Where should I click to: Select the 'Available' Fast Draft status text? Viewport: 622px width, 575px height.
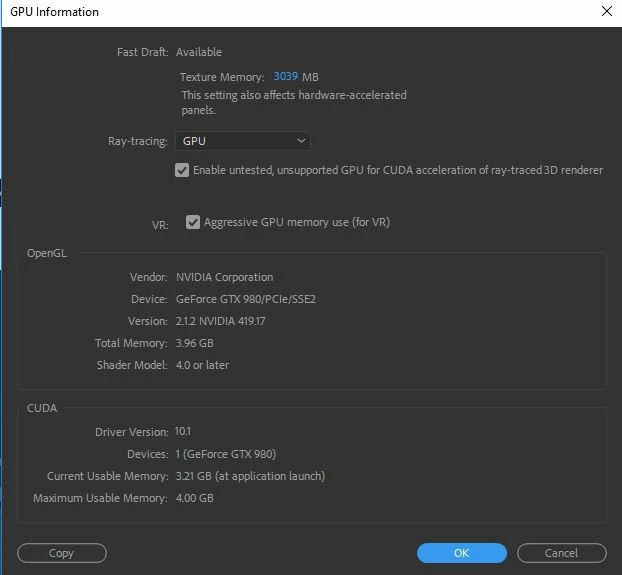coord(199,52)
